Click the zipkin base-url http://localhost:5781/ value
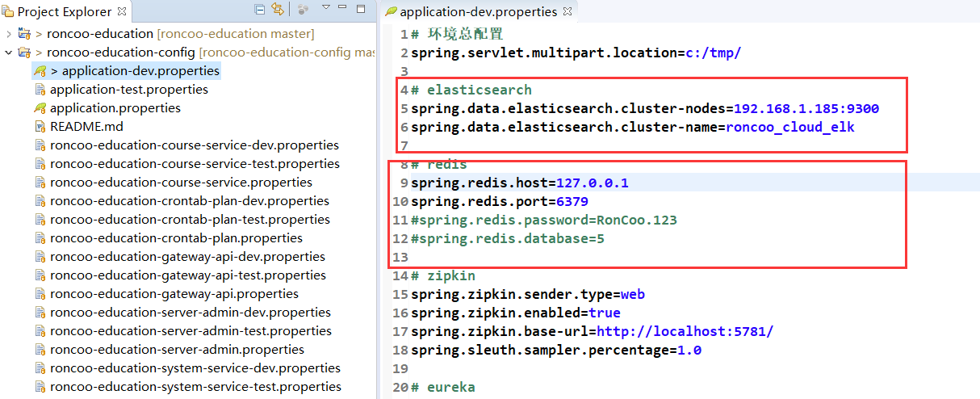 point(685,331)
